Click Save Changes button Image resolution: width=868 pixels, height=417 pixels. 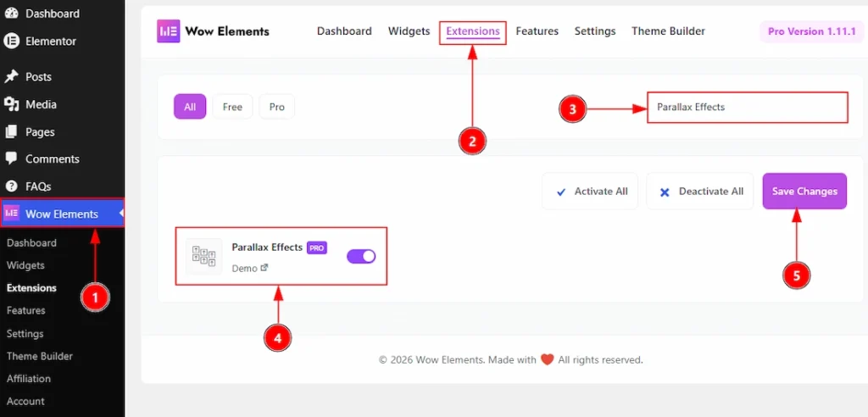(x=804, y=191)
